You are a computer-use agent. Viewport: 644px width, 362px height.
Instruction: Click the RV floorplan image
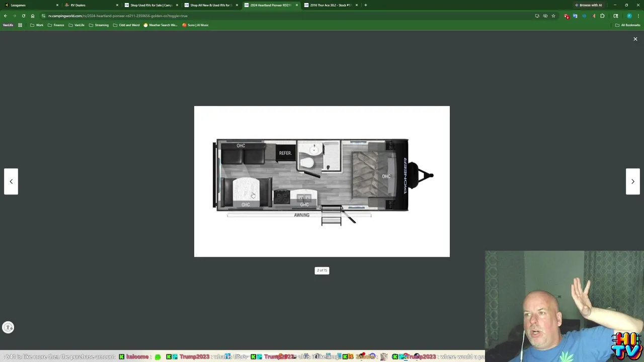click(322, 181)
